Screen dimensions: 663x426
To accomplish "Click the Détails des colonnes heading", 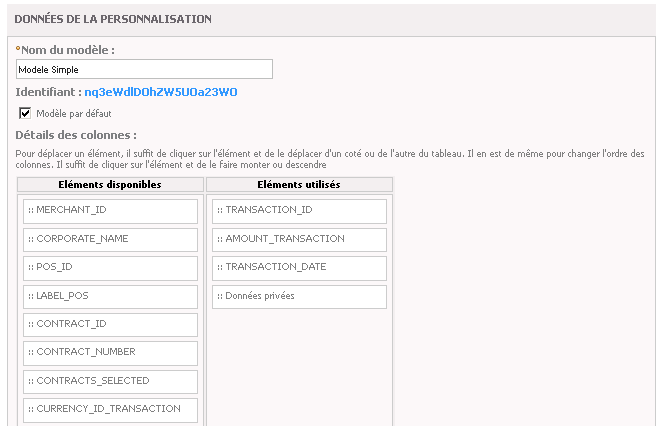I will 76,135.
